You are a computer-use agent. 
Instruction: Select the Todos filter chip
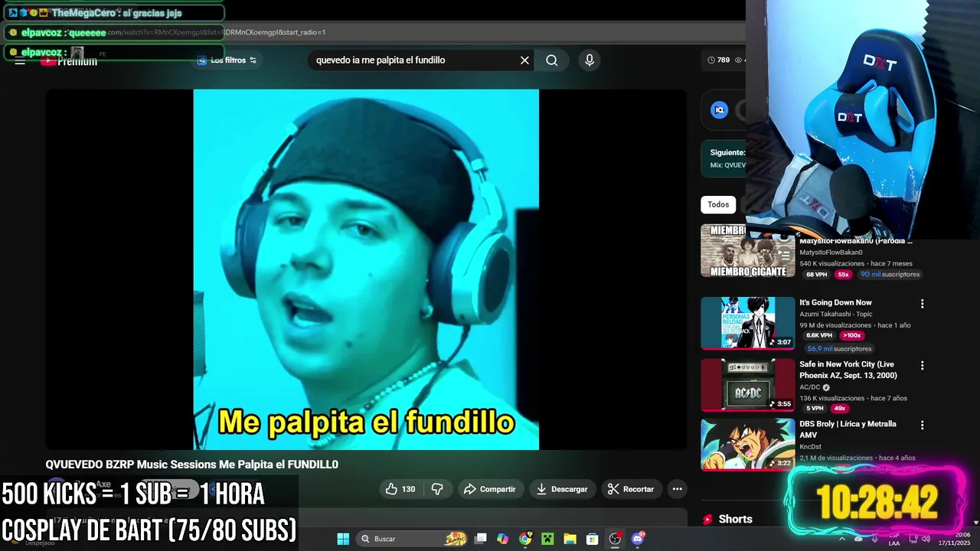718,204
